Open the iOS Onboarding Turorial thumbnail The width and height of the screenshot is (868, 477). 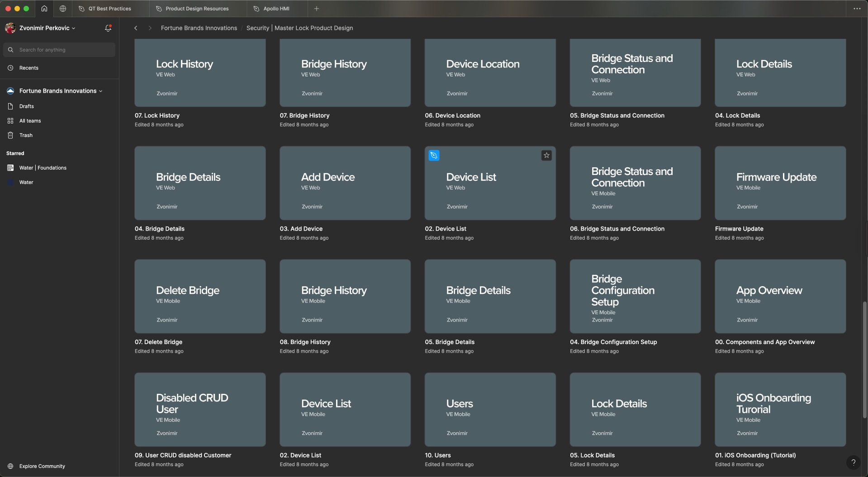pyautogui.click(x=780, y=410)
